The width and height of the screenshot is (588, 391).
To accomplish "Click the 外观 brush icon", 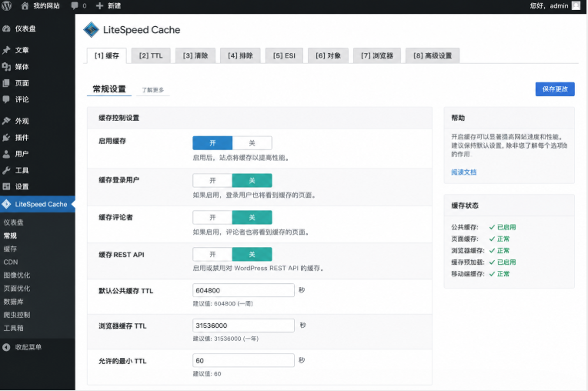I will point(6,121).
